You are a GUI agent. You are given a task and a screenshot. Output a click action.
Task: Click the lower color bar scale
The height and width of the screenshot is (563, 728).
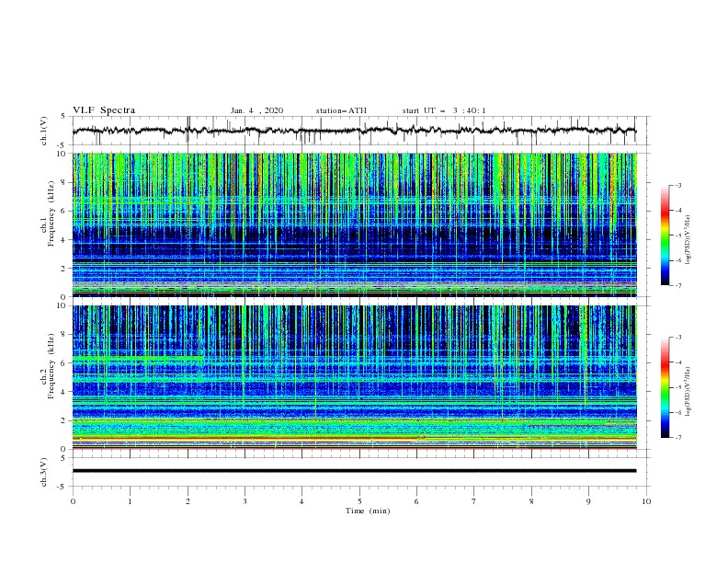(x=665, y=387)
